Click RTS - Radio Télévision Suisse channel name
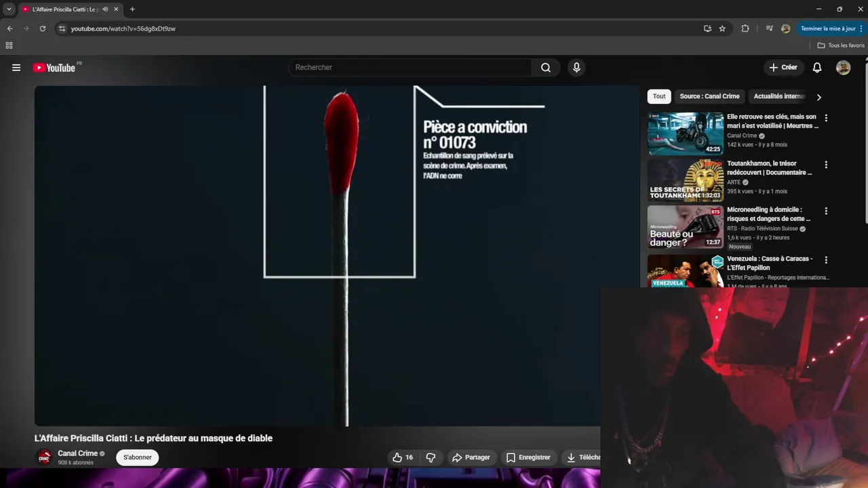Screen dimensions: 868x488 click(762, 229)
